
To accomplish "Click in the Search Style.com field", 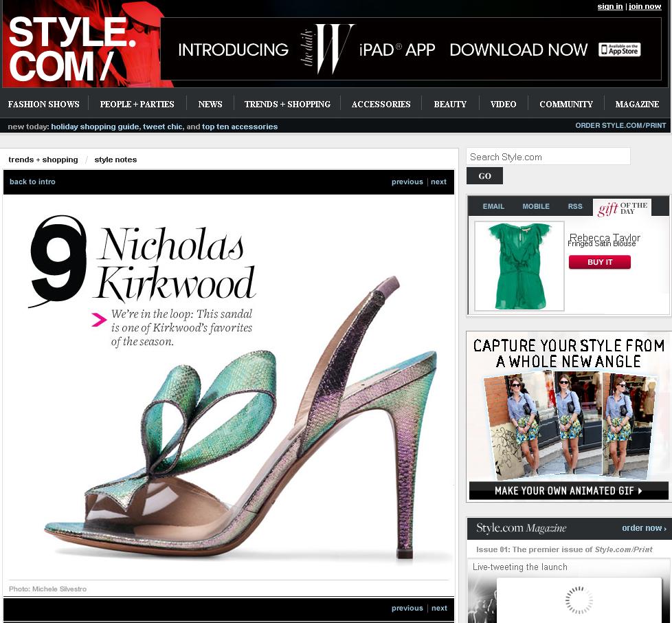I will click(548, 157).
